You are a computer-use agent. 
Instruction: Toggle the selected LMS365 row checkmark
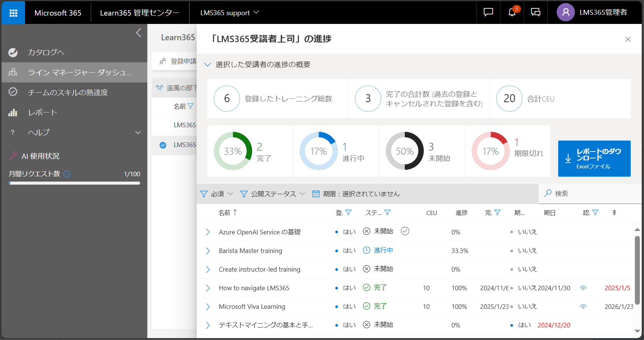click(x=163, y=145)
